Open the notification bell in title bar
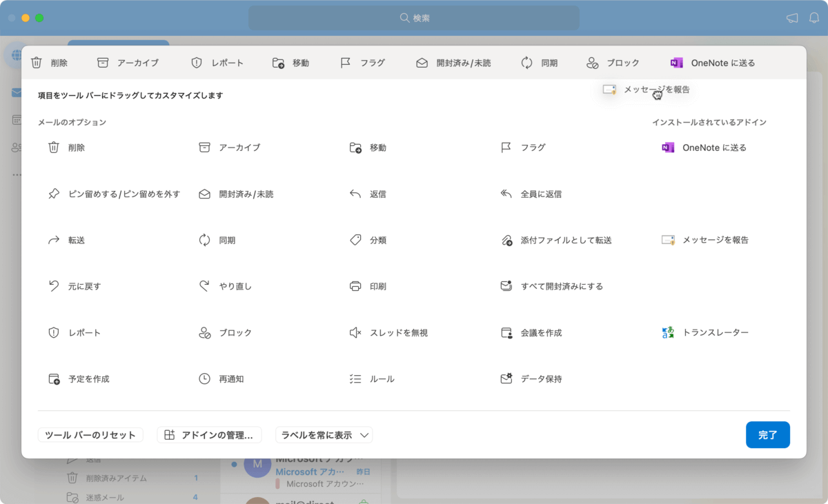 pos(814,18)
